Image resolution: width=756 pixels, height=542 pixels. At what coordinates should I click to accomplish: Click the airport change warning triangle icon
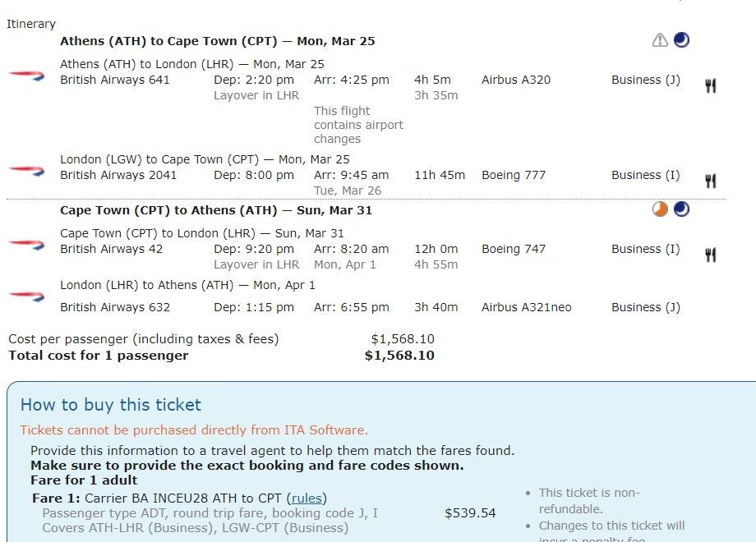[660, 40]
